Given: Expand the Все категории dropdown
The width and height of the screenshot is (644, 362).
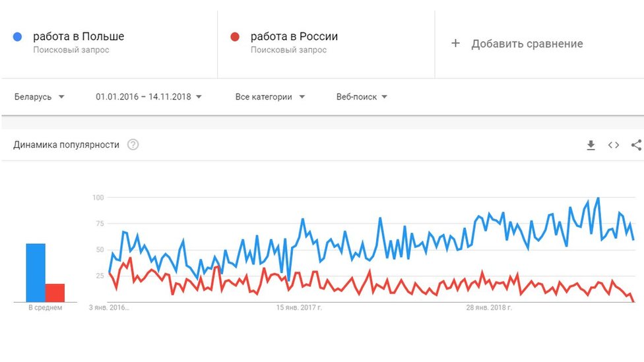Looking at the screenshot, I should [270, 97].
